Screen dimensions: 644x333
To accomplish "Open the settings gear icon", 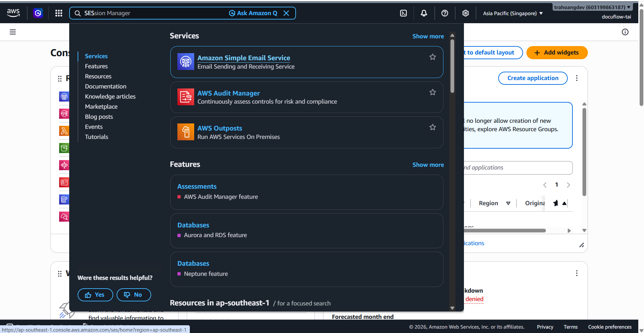I will coord(465,13).
